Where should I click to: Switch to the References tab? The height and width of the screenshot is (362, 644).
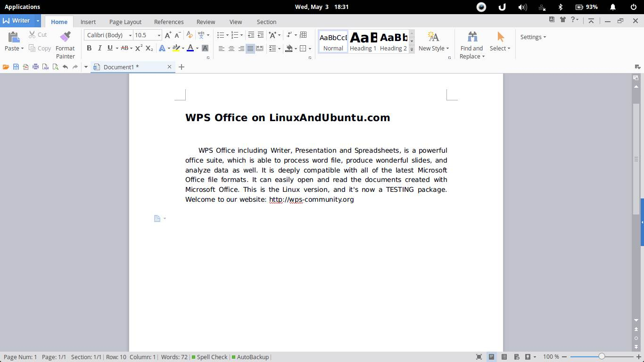[169, 22]
